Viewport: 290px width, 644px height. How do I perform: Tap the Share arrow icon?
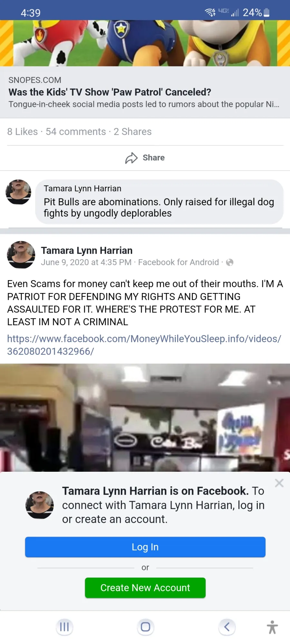tap(131, 158)
